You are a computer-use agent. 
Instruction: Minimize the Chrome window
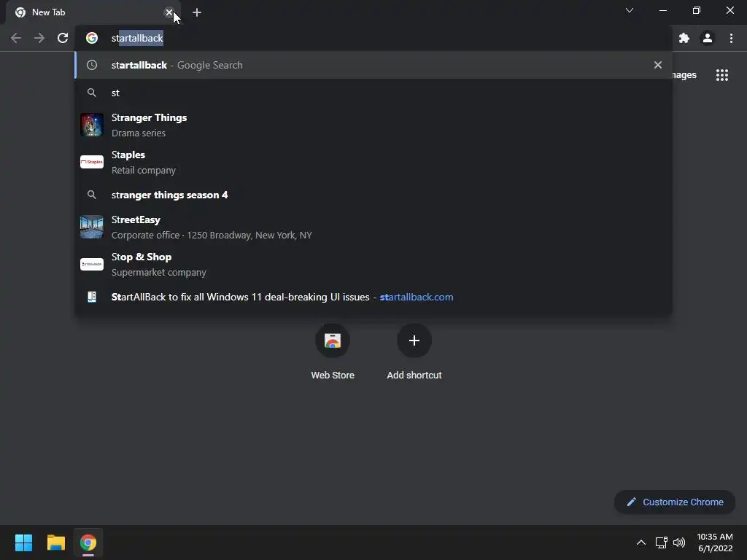click(x=663, y=10)
